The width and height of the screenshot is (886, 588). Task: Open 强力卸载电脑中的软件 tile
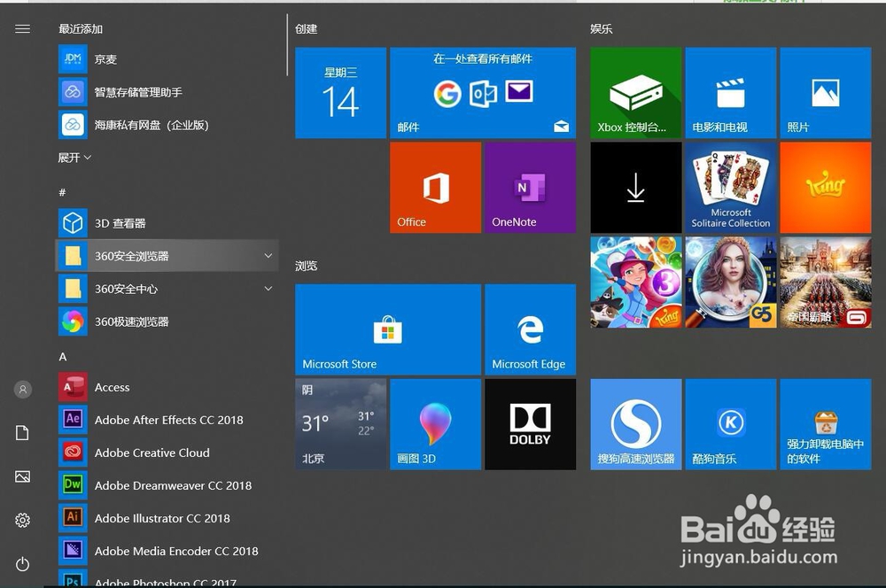coord(826,424)
